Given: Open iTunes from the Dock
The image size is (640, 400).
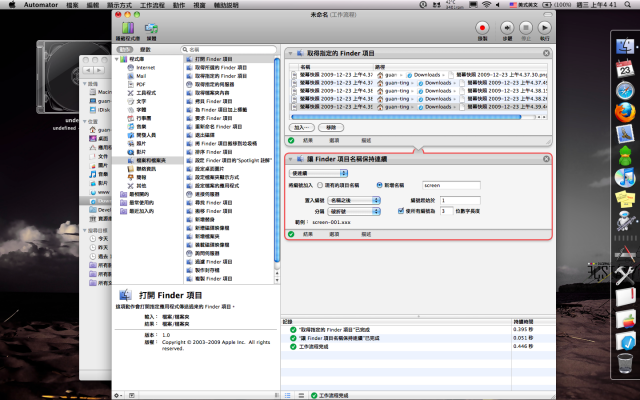Looking at the screenshot, I should point(625,178).
